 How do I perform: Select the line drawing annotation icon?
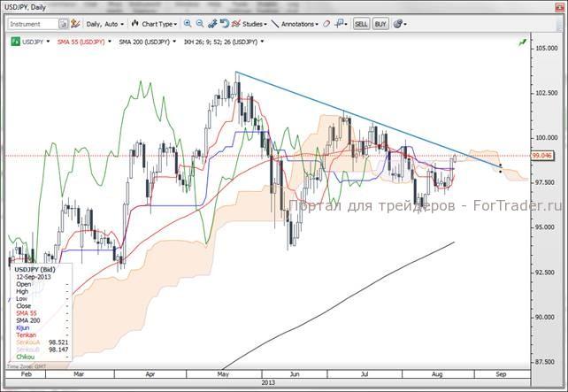pos(275,24)
